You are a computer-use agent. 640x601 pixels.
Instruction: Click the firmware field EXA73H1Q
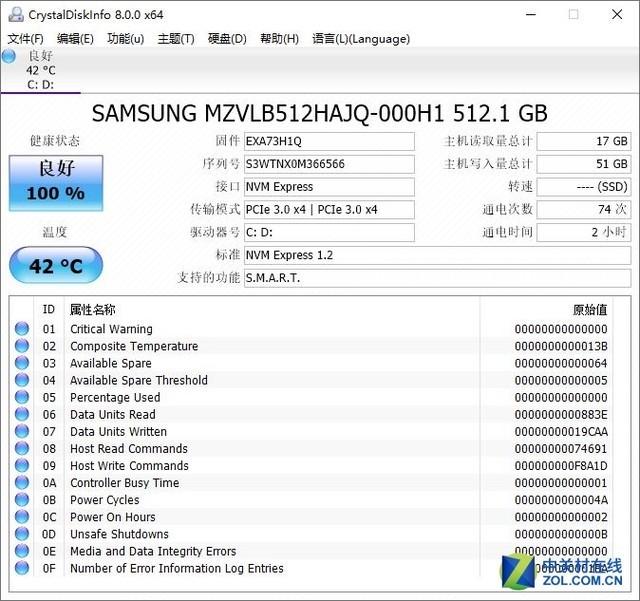pyautogui.click(x=329, y=141)
